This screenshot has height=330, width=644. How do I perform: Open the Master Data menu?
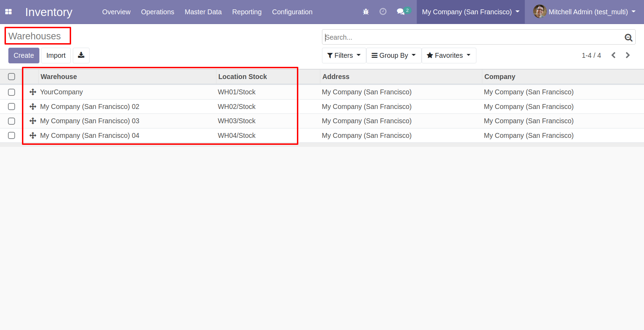[x=203, y=12]
